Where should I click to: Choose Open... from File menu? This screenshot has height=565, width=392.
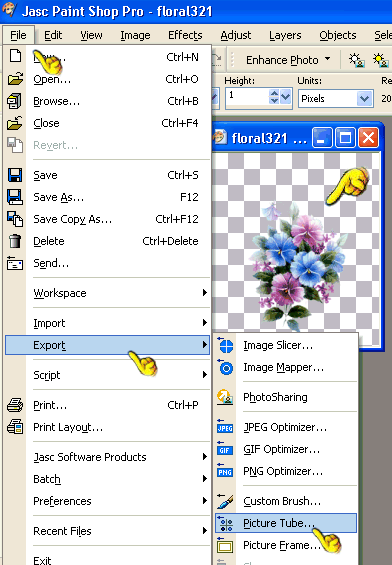click(x=107, y=79)
